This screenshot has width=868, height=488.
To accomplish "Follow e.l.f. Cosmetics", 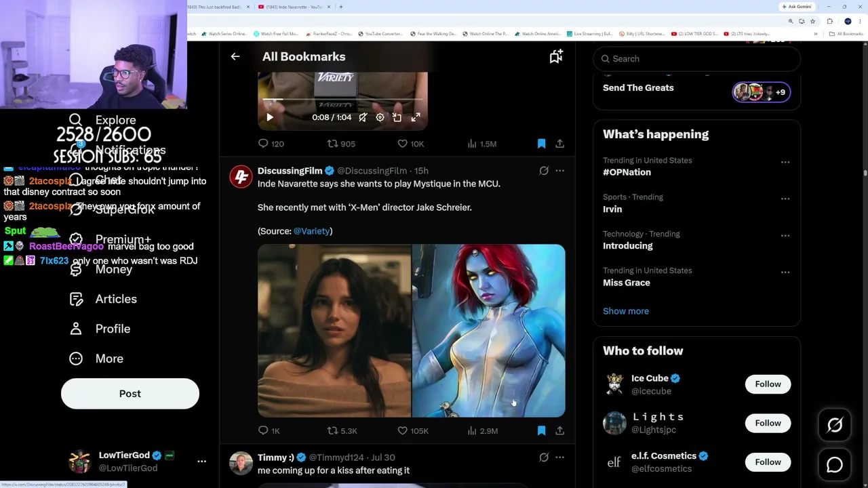I will click(768, 462).
